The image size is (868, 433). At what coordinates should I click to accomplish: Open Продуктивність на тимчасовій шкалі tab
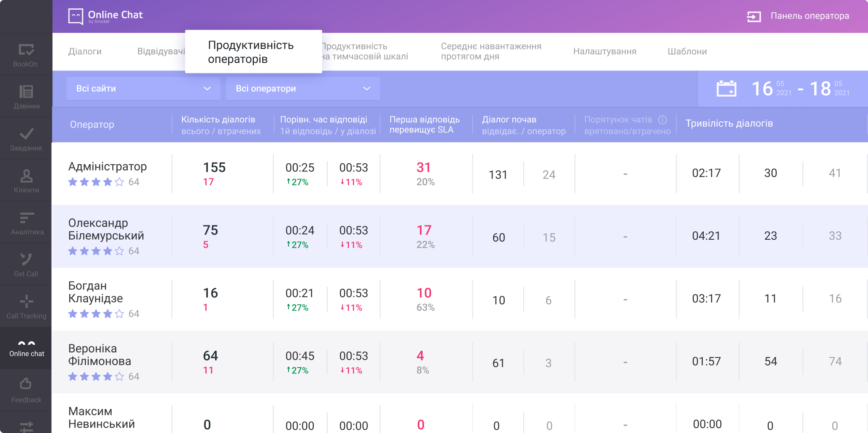364,51
